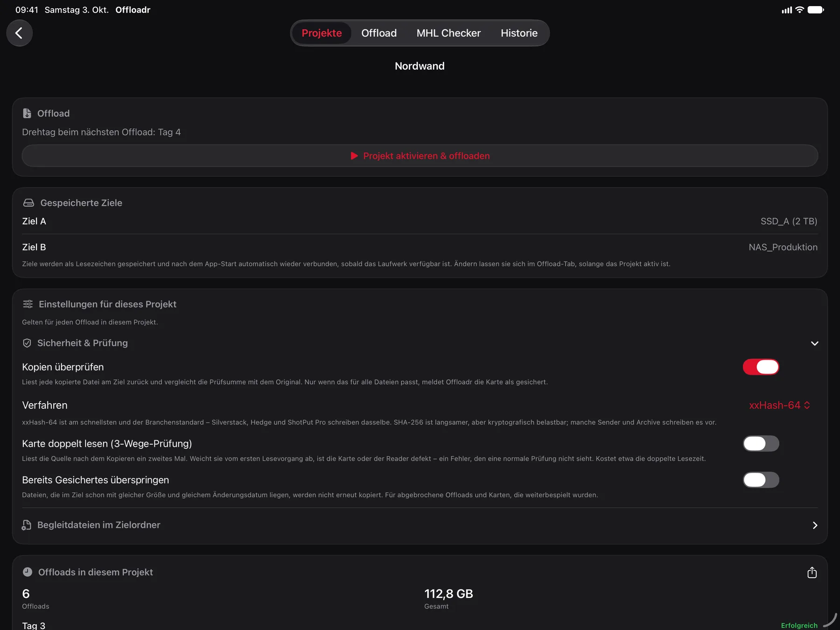Click the Wi-Fi status icon
This screenshot has width=840, height=630.
pyautogui.click(x=799, y=10)
